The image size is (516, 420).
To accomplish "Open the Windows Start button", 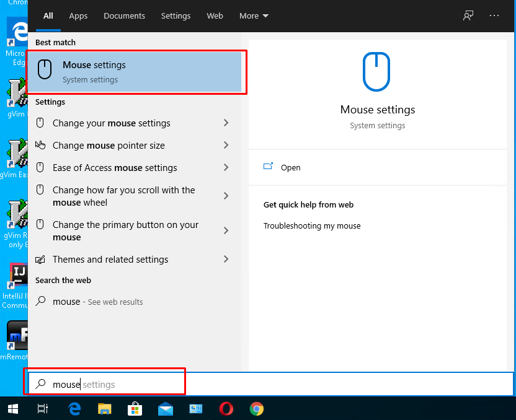I will (13, 409).
